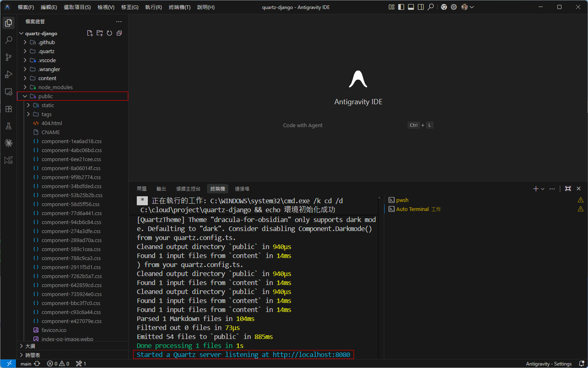This screenshot has width=588, height=368.
Task: Open the 檔案(F) menu
Action: pyautogui.click(x=26, y=7)
